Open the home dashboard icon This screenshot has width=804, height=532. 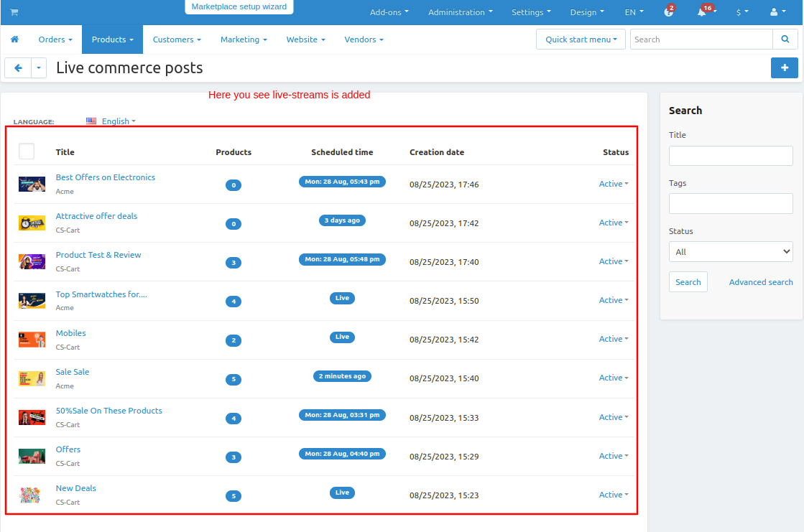(14, 39)
